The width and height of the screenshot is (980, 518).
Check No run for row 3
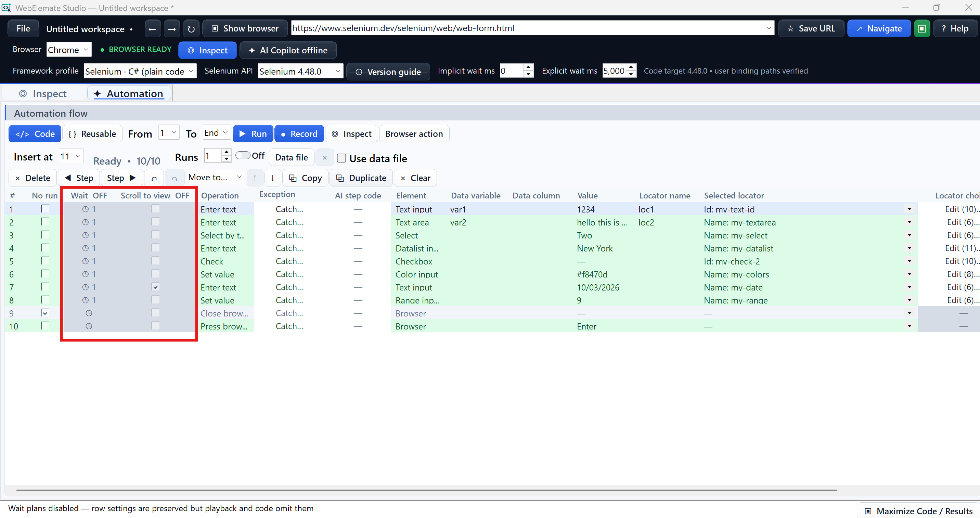pos(45,235)
